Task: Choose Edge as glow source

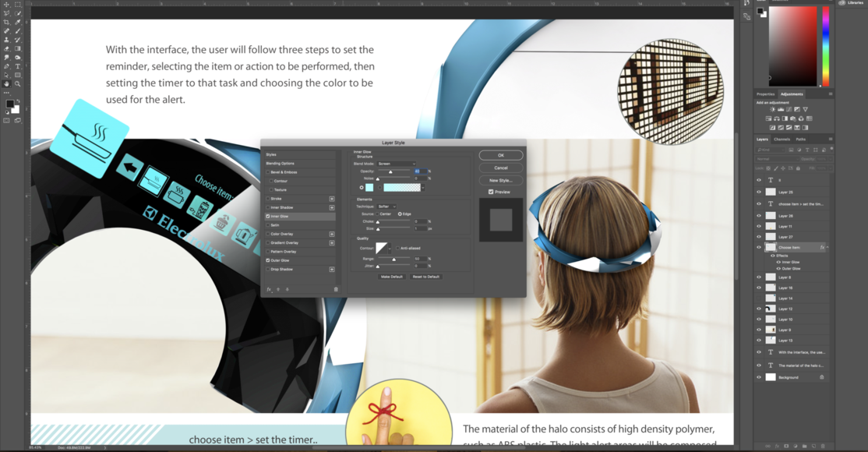Action: coord(400,214)
